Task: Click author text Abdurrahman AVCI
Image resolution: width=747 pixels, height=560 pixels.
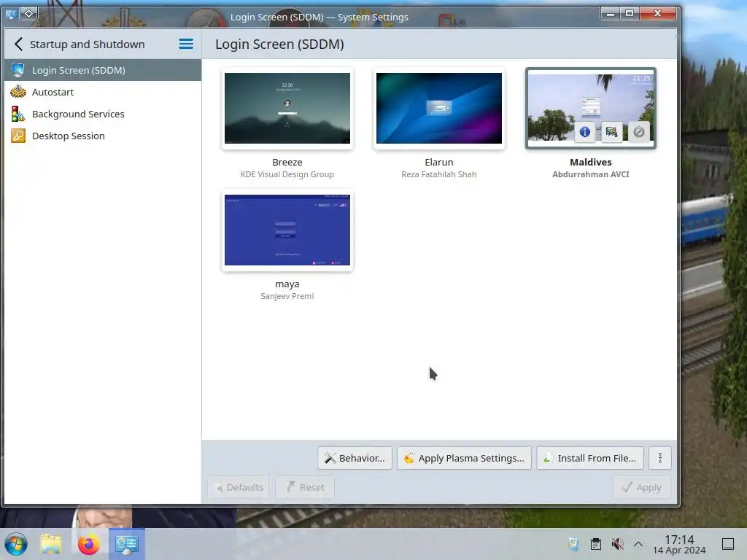Action: point(591,174)
